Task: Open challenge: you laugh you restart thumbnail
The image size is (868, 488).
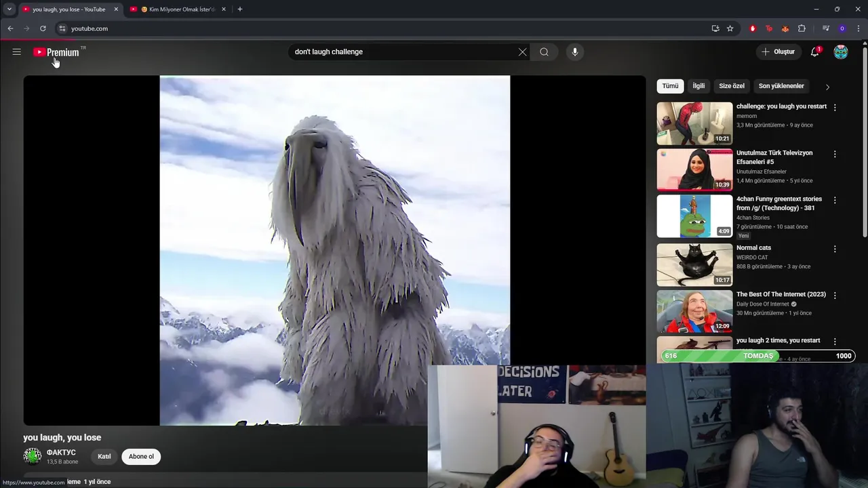Action: (694, 123)
